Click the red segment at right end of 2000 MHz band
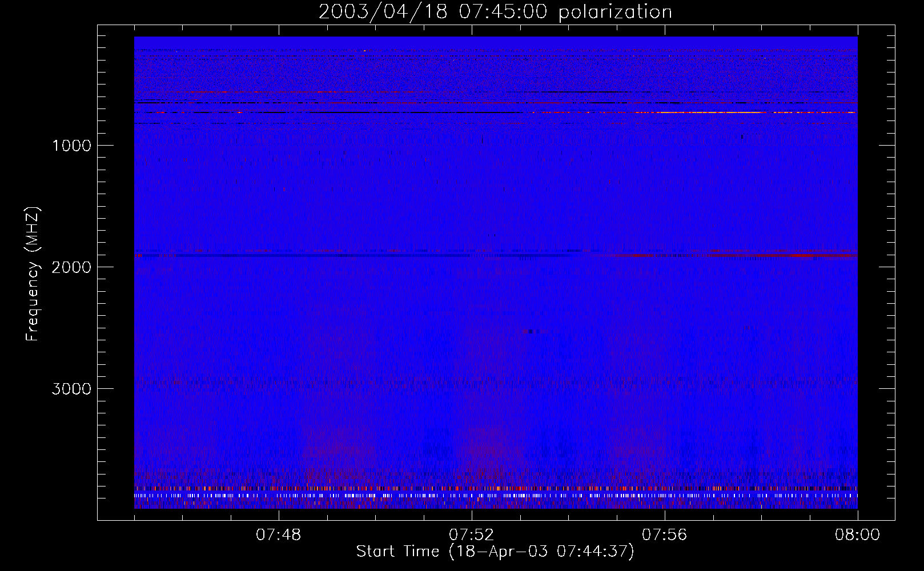 (737, 255)
